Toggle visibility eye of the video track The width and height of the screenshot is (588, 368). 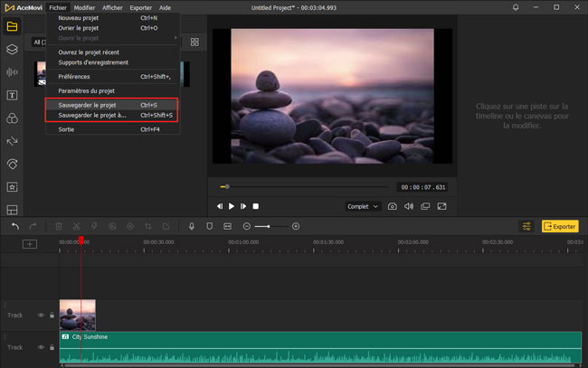pos(41,315)
